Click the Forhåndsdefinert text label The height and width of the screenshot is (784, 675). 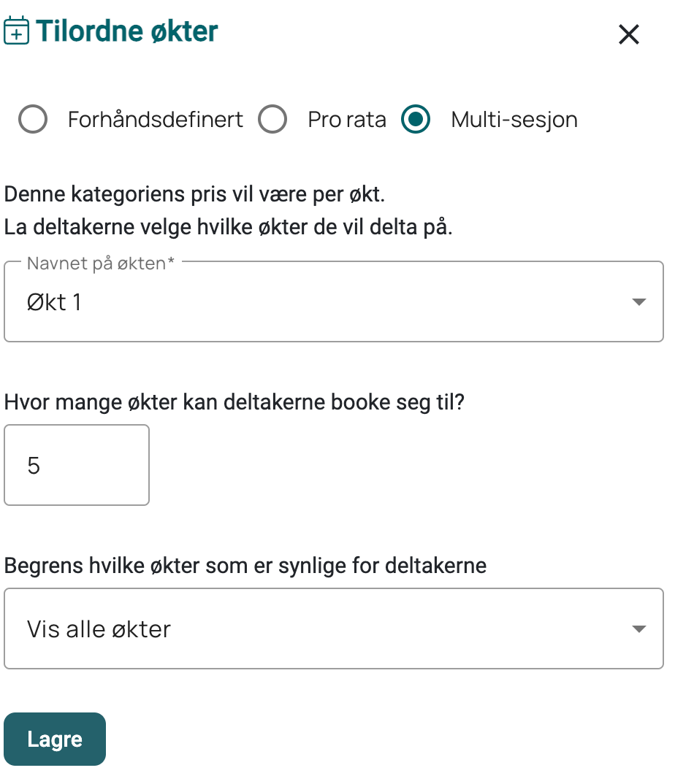pyautogui.click(x=155, y=120)
